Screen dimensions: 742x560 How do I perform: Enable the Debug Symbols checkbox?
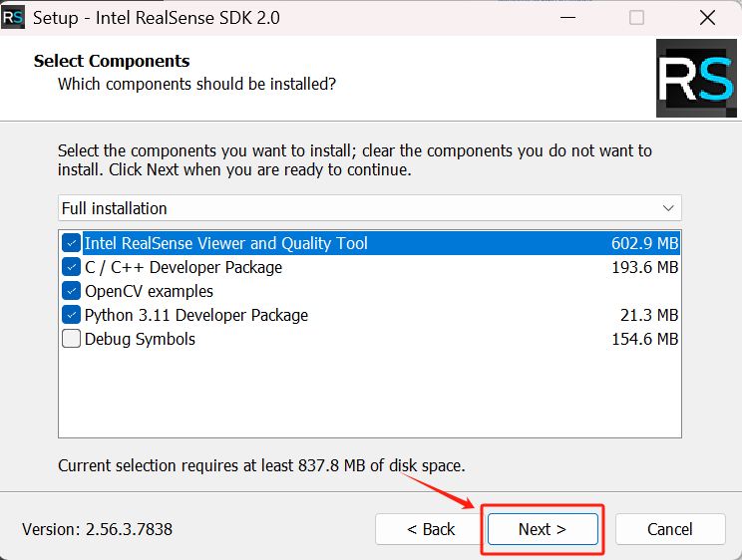pyautogui.click(x=71, y=339)
